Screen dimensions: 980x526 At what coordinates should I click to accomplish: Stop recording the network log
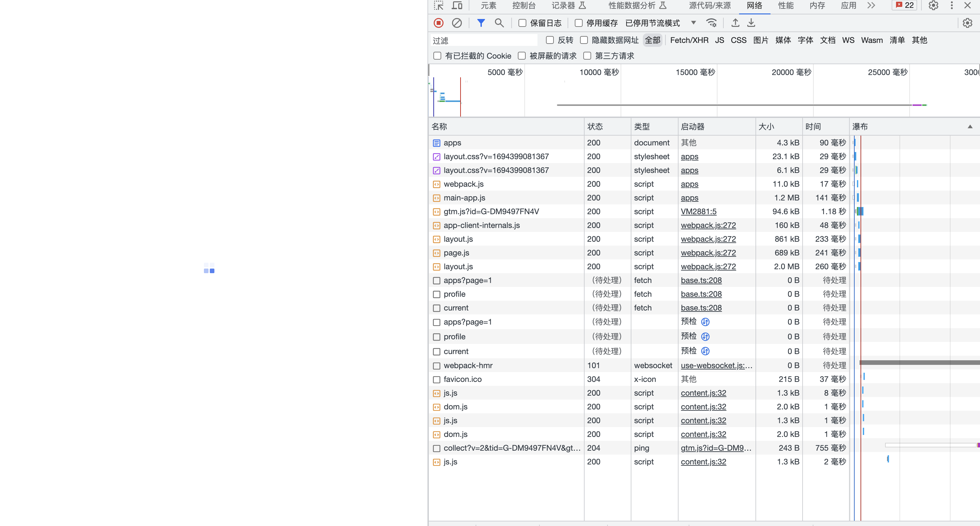[438, 23]
